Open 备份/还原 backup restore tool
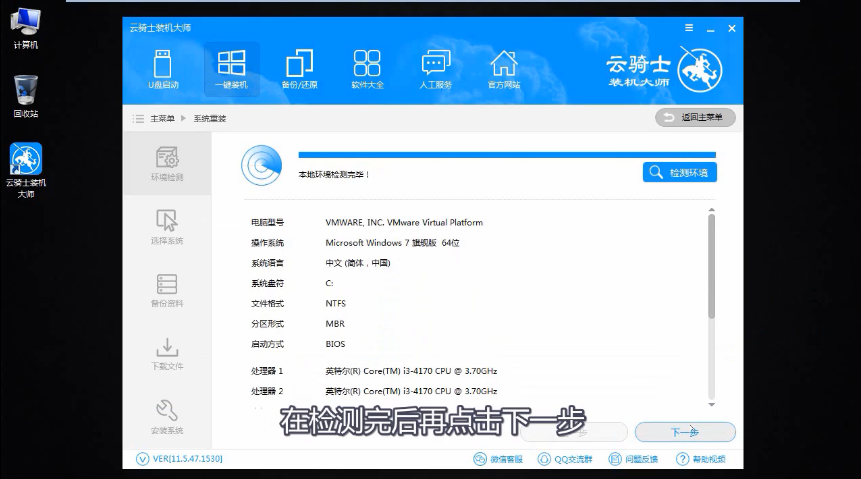 [299, 69]
